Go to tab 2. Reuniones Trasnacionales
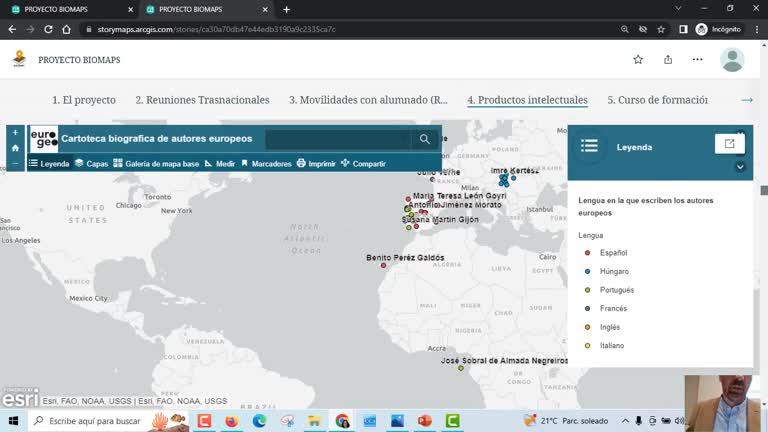 [x=202, y=100]
